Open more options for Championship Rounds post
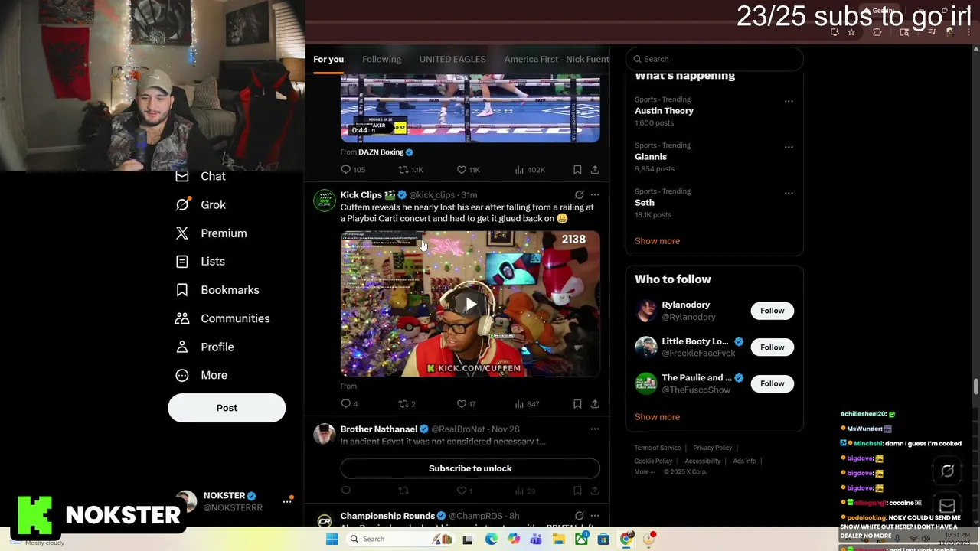The width and height of the screenshot is (980, 551). 595,516
